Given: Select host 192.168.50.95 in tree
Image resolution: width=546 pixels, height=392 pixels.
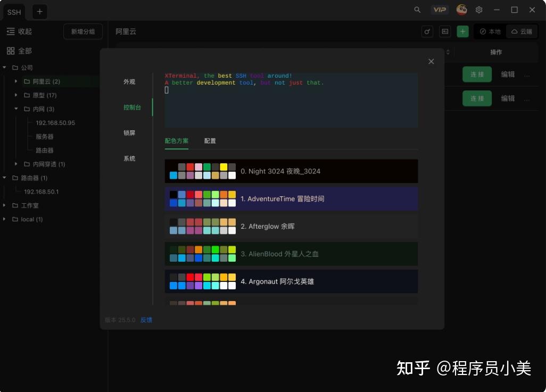Looking at the screenshot, I should pos(55,123).
